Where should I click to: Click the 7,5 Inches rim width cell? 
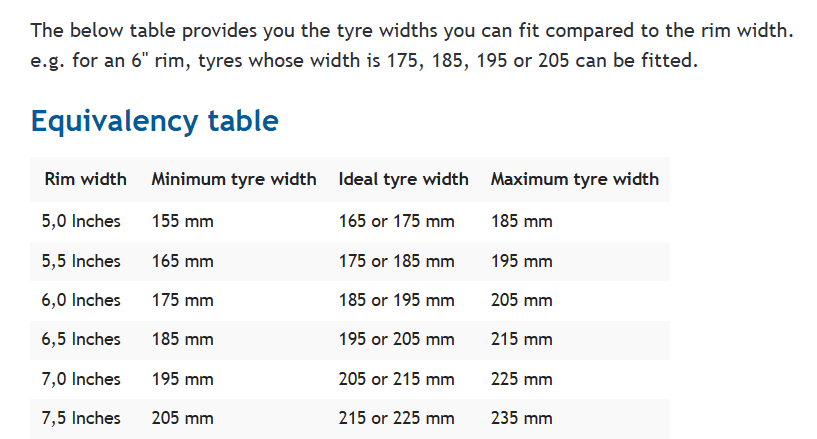pyautogui.click(x=81, y=418)
